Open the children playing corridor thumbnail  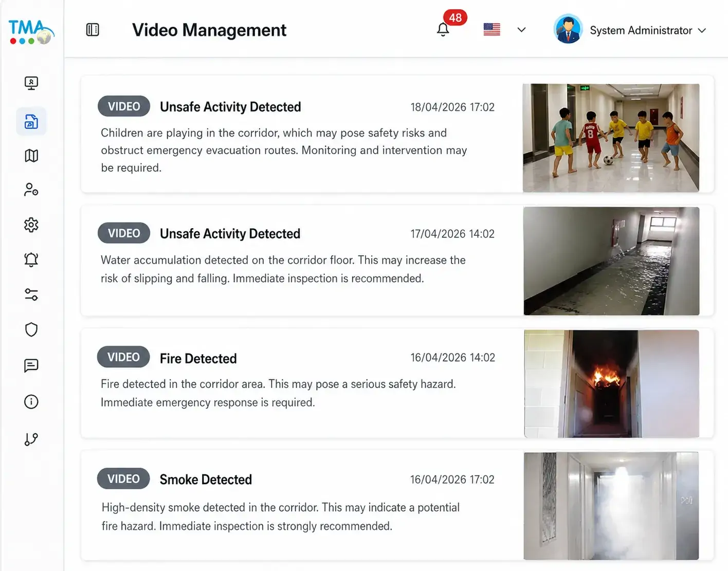click(x=611, y=138)
